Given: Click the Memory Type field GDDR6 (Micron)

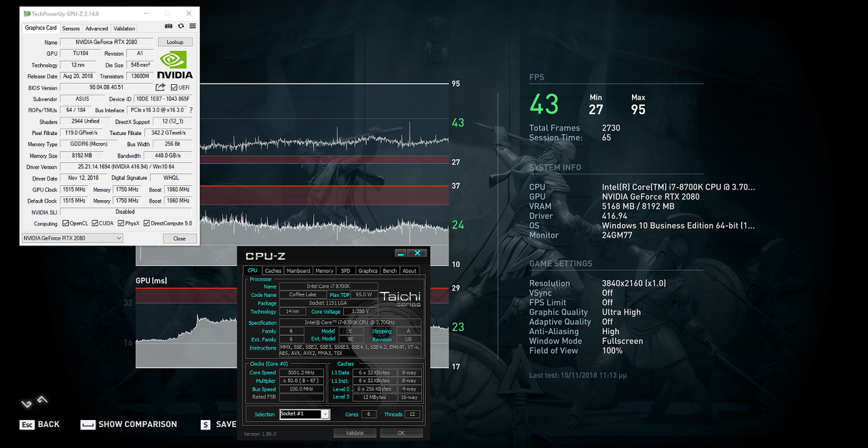Looking at the screenshot, I should point(88,144).
